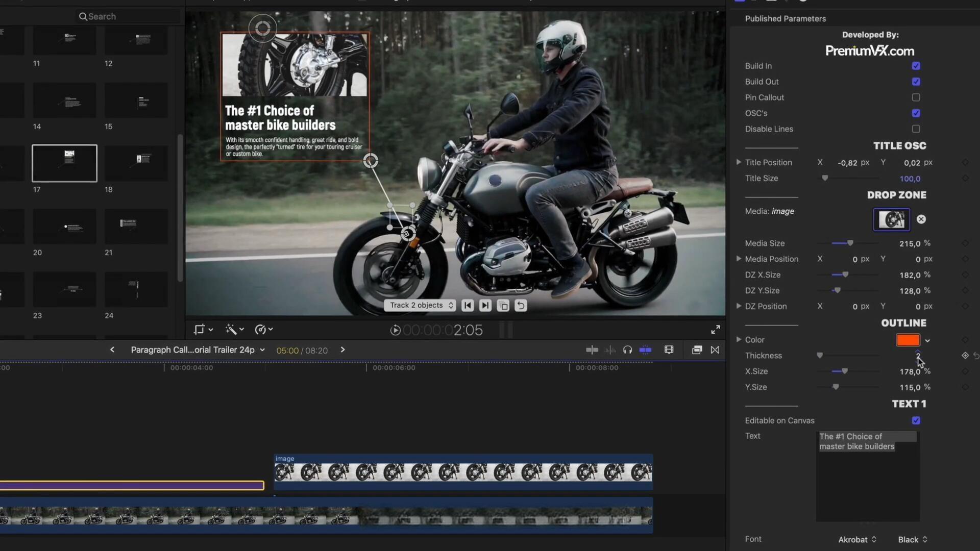980x551 pixels.
Task: Click the Media Size slider
Action: point(850,243)
